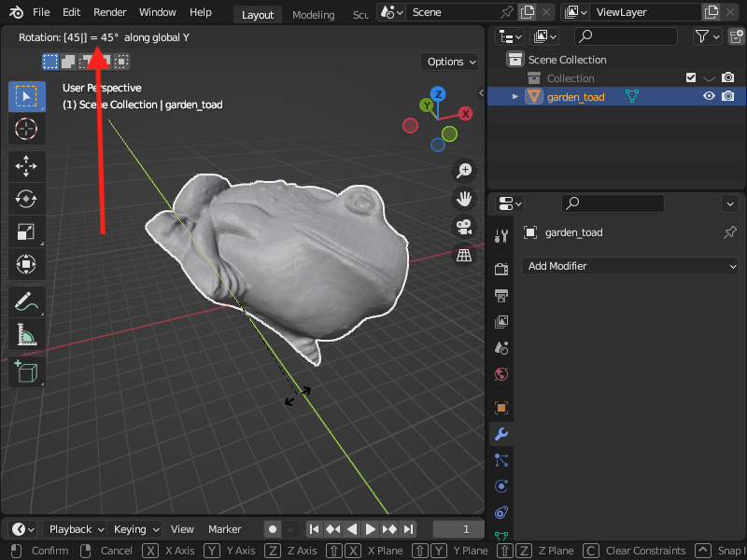747x560 pixels.
Task: Click the Blender logo menu
Action: [x=16, y=12]
